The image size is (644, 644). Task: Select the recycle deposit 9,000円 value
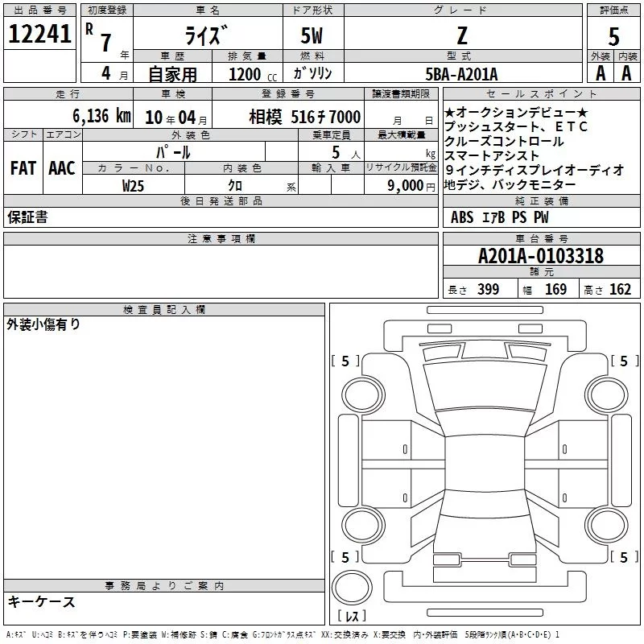pos(400,185)
